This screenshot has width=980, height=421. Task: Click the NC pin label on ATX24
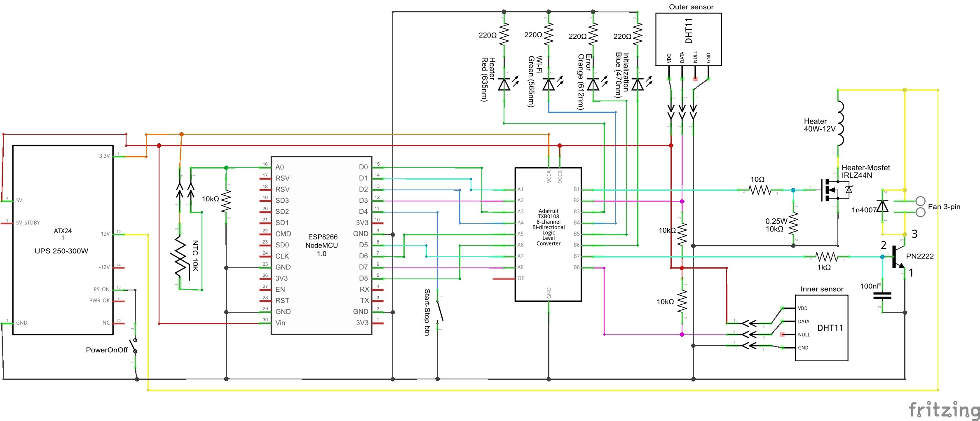[x=106, y=323]
